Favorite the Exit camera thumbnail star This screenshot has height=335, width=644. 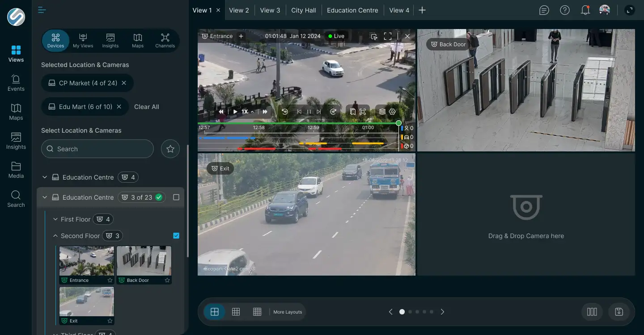click(x=110, y=321)
